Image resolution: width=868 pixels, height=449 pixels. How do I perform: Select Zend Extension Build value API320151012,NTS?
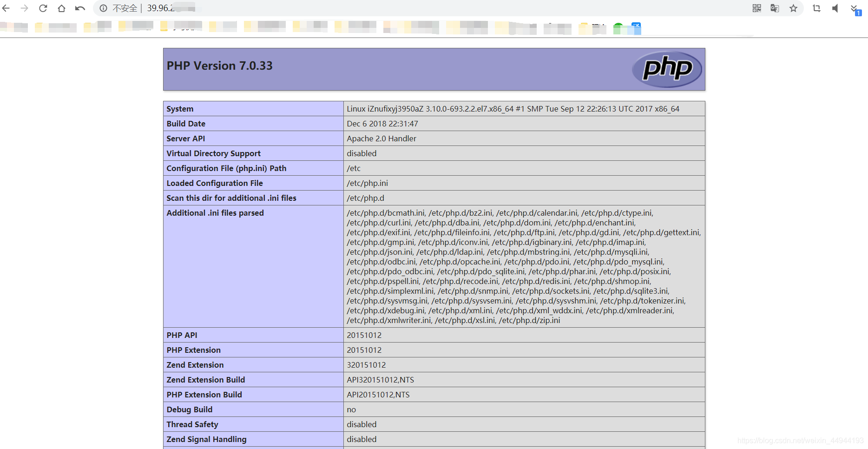tap(381, 380)
